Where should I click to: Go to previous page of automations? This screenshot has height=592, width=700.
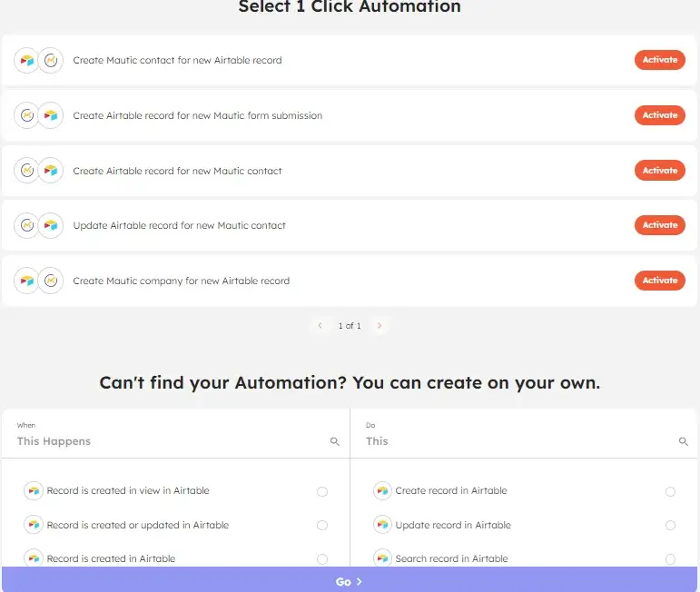coord(320,325)
